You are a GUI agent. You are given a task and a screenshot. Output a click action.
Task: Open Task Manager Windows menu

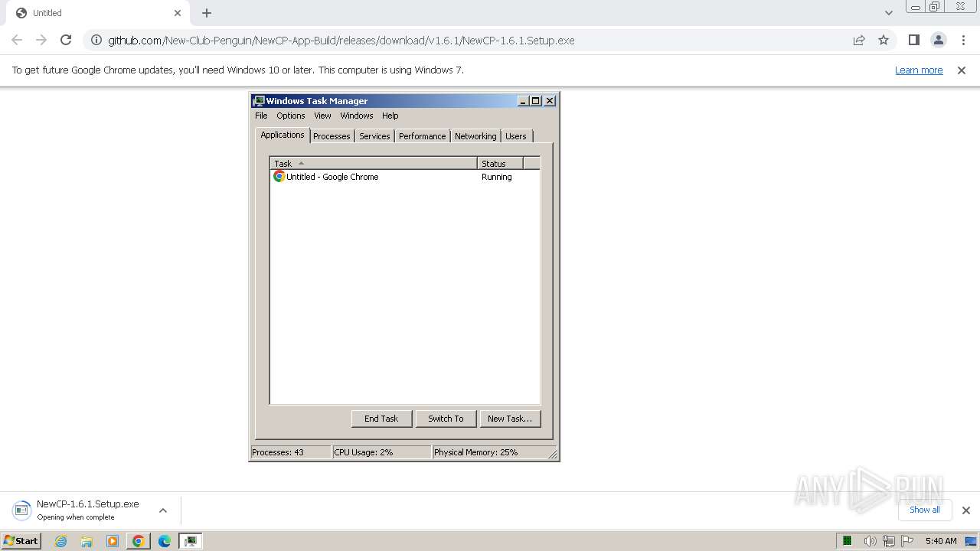point(357,116)
